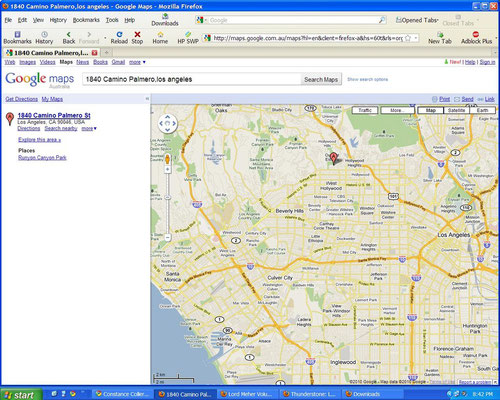This screenshot has height=400, width=500.
Task: Pan the map left using the navigation arrow
Action: [161, 123]
